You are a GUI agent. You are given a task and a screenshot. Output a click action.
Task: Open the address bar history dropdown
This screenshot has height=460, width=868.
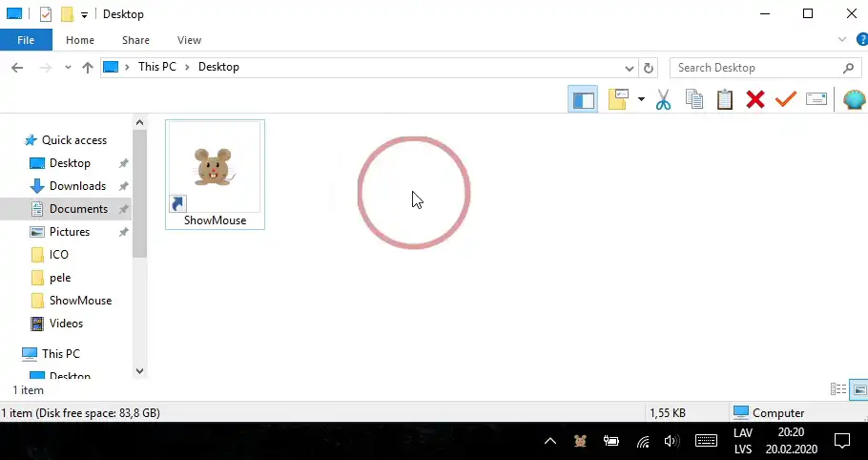(630, 68)
